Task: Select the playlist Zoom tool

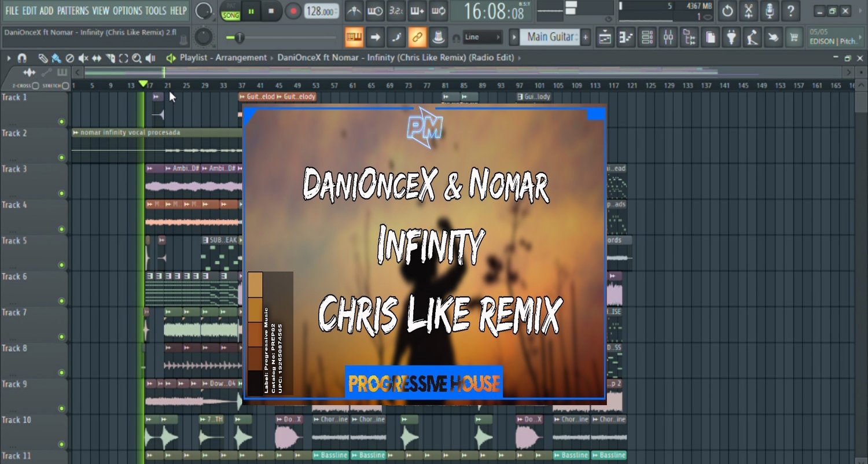Action: tap(137, 58)
